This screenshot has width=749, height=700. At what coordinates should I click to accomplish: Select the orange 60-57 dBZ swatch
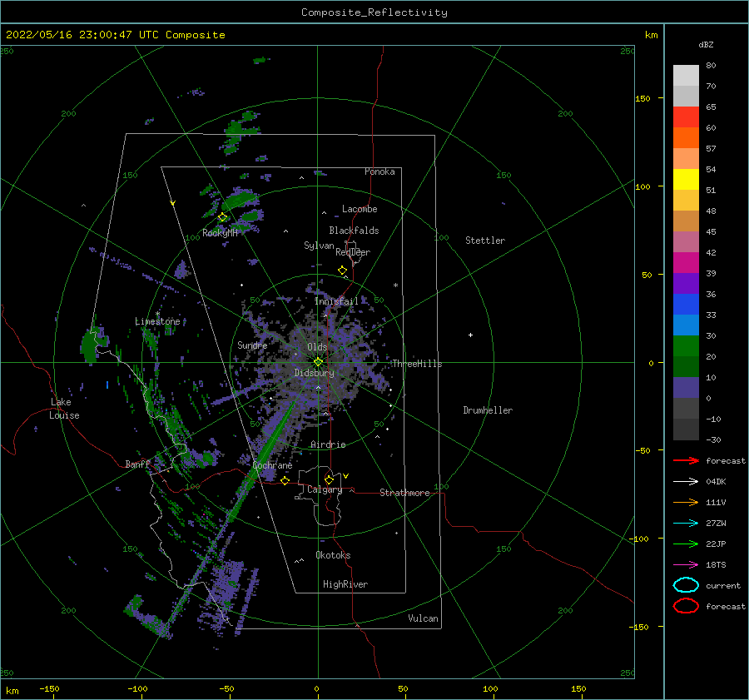point(686,138)
